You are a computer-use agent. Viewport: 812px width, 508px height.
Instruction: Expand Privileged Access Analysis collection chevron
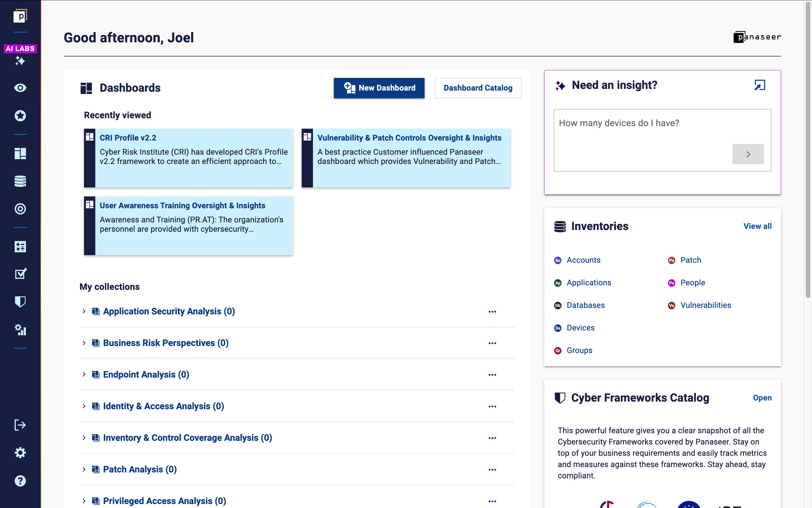point(84,501)
